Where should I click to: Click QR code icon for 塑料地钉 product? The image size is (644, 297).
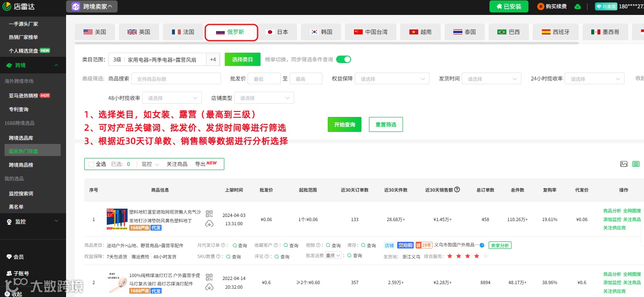click(209, 214)
